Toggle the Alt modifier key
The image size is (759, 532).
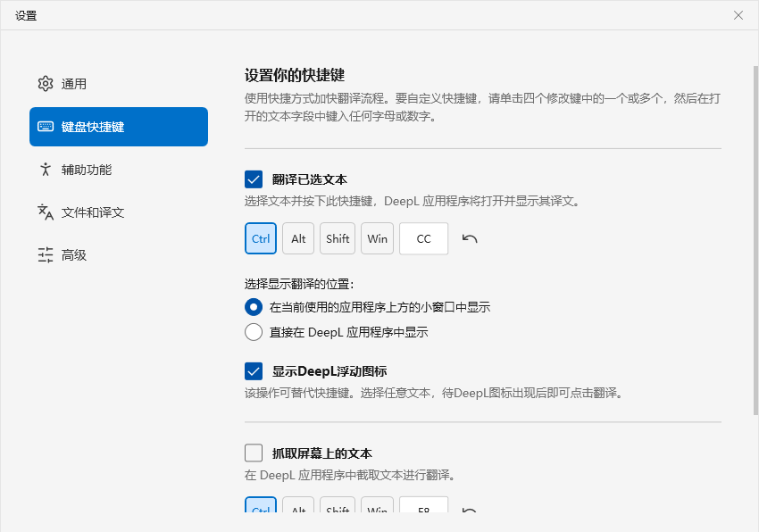(298, 237)
